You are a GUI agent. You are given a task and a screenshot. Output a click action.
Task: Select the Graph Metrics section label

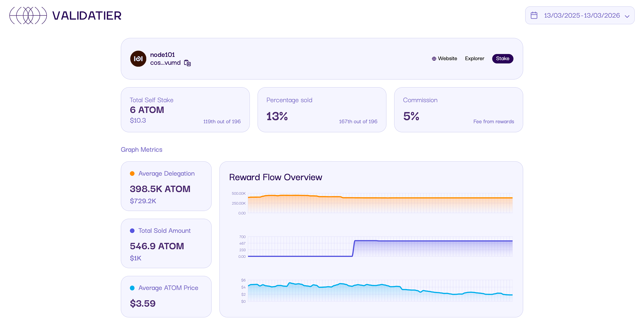(141, 149)
